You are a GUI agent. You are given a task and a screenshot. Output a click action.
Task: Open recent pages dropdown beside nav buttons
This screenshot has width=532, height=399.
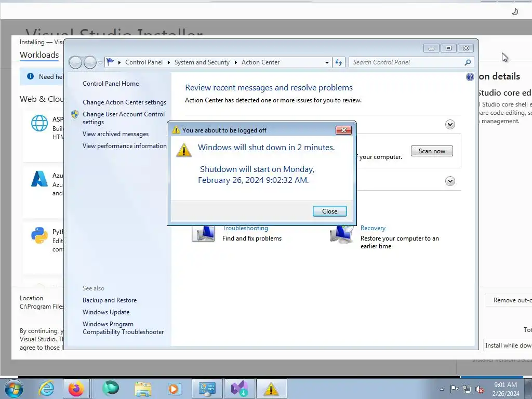point(100,63)
